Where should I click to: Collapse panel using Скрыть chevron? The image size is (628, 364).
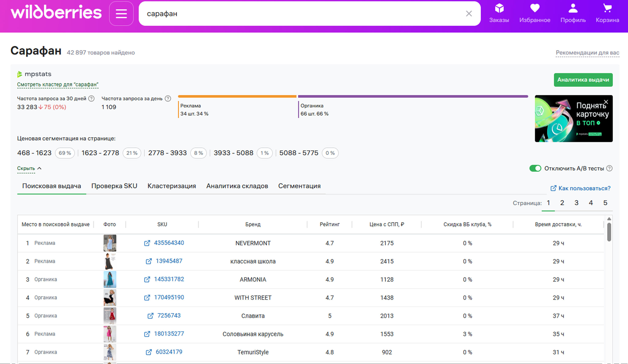point(39,168)
